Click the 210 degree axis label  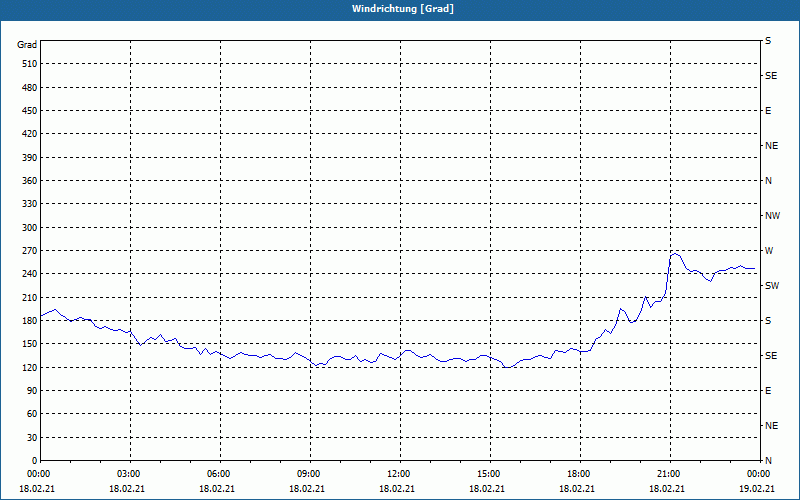(30, 297)
